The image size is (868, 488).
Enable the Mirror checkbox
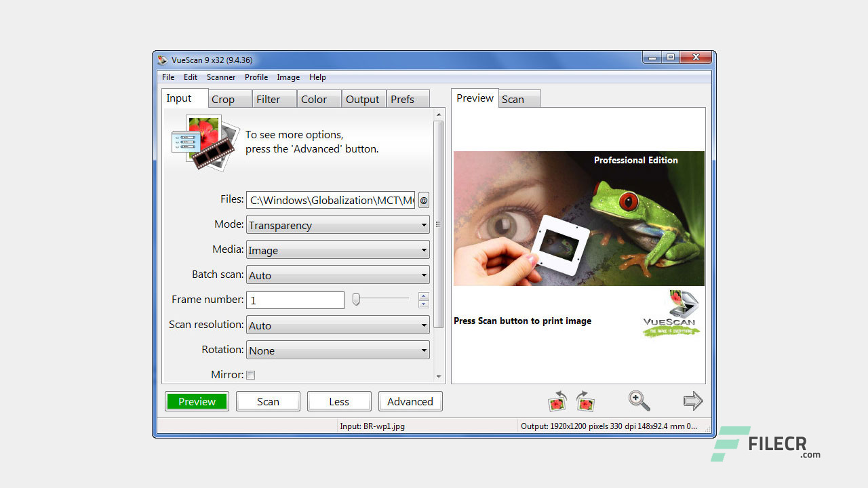click(x=250, y=375)
